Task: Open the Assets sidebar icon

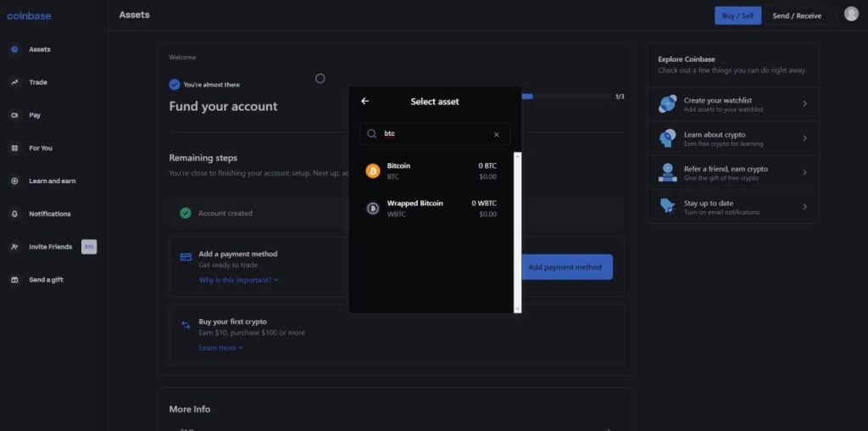Action: coord(15,49)
